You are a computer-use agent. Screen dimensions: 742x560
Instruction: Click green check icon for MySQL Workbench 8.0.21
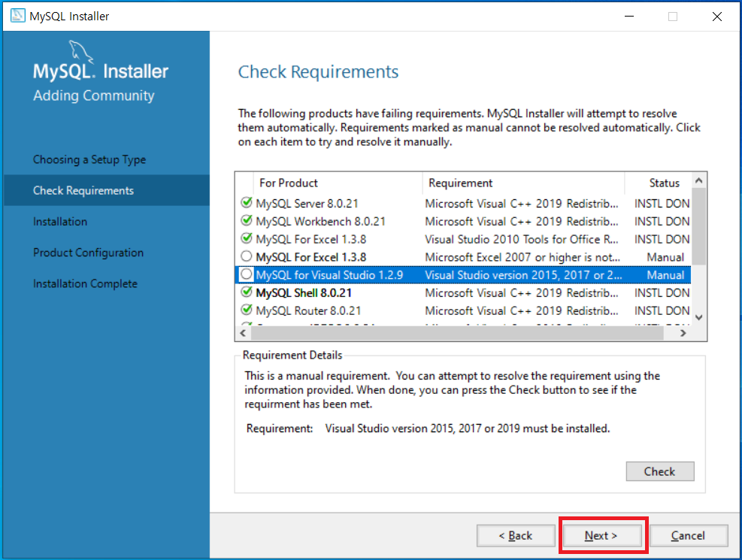point(246,221)
